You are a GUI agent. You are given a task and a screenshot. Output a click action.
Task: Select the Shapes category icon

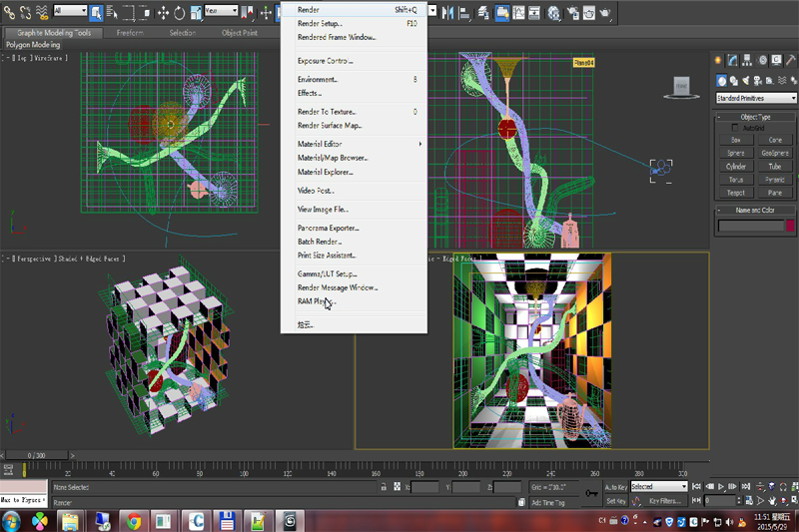pyautogui.click(x=734, y=81)
